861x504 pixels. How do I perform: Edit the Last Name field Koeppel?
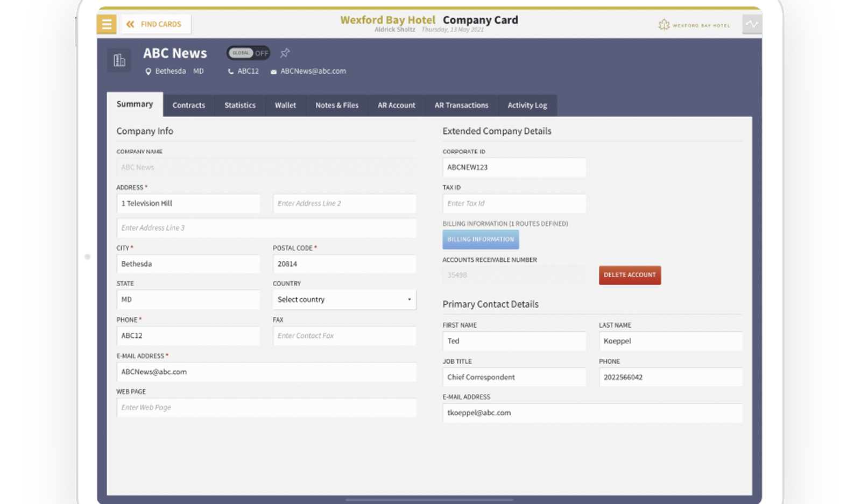[671, 341]
